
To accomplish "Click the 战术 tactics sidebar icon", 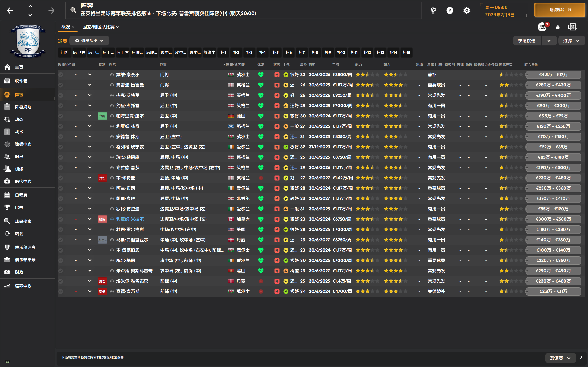I will [x=7, y=132].
